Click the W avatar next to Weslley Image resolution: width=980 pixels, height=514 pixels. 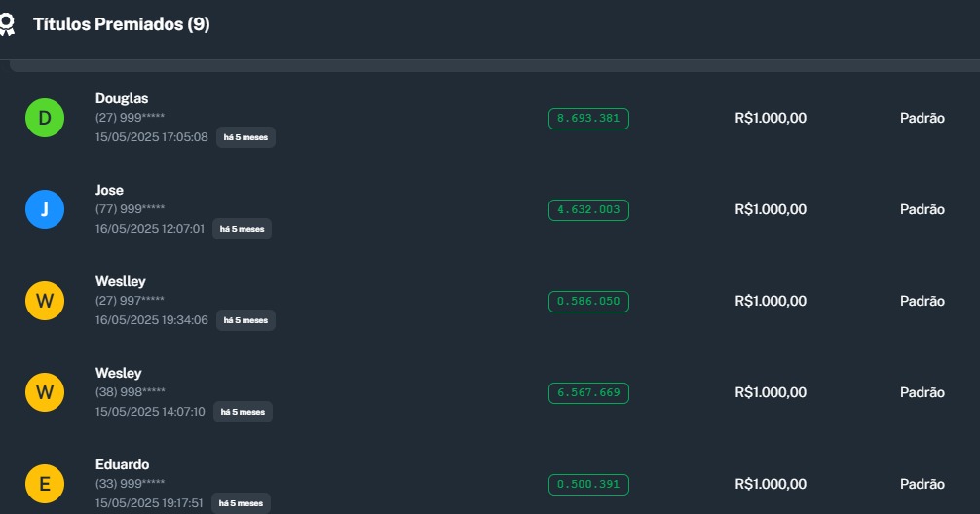[x=45, y=301]
